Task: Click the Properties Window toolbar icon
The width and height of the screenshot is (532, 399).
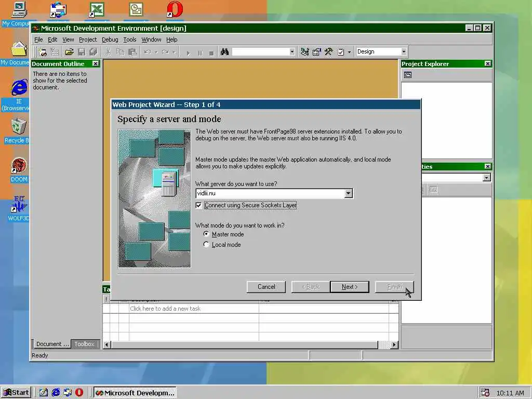Action: pyautogui.click(x=316, y=52)
